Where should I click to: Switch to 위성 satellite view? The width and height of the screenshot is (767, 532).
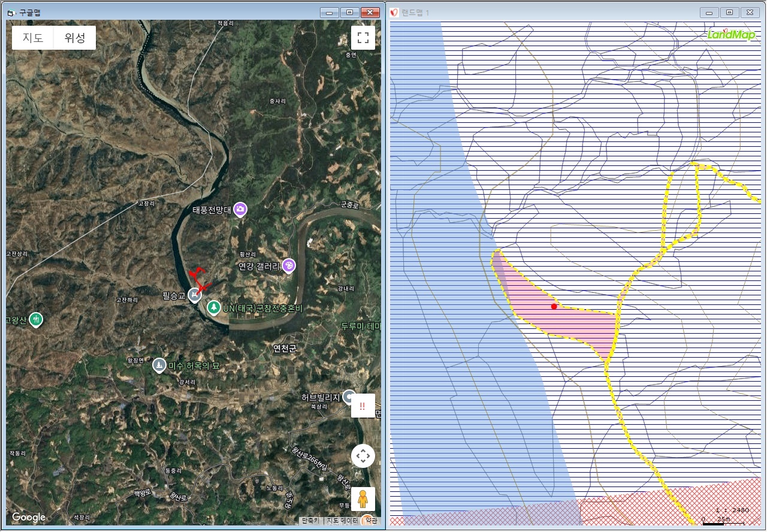tap(75, 38)
